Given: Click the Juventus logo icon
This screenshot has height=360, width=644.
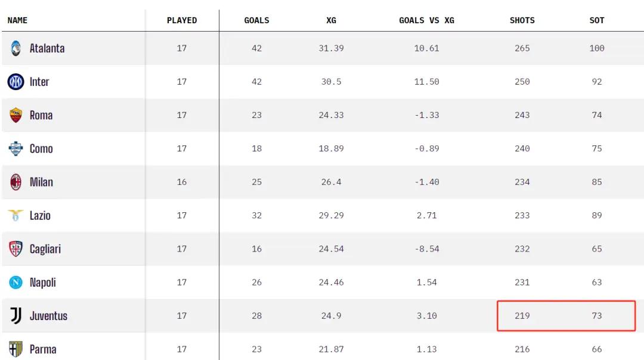Looking at the screenshot, I should [16, 316].
